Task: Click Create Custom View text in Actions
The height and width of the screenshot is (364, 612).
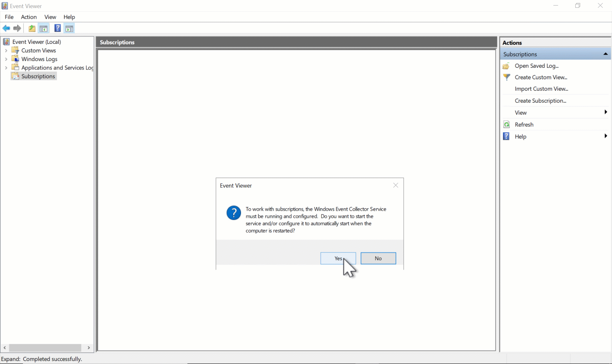Action: tap(541, 77)
